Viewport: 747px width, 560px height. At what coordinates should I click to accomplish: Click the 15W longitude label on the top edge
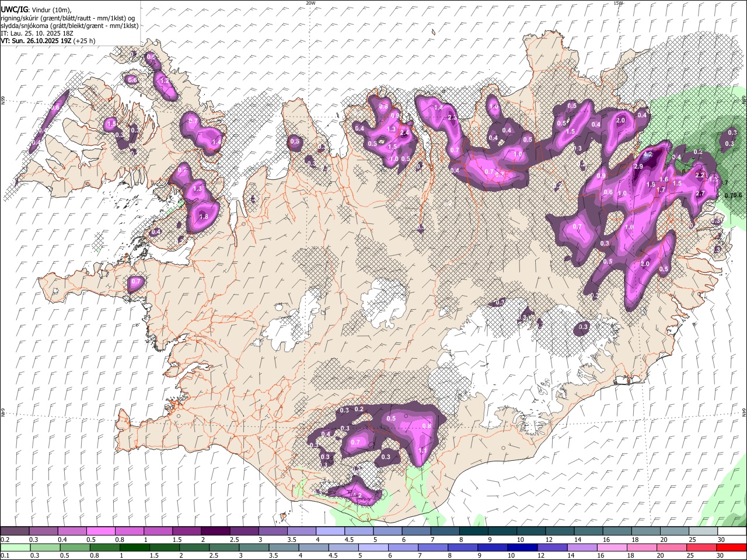(x=618, y=3)
